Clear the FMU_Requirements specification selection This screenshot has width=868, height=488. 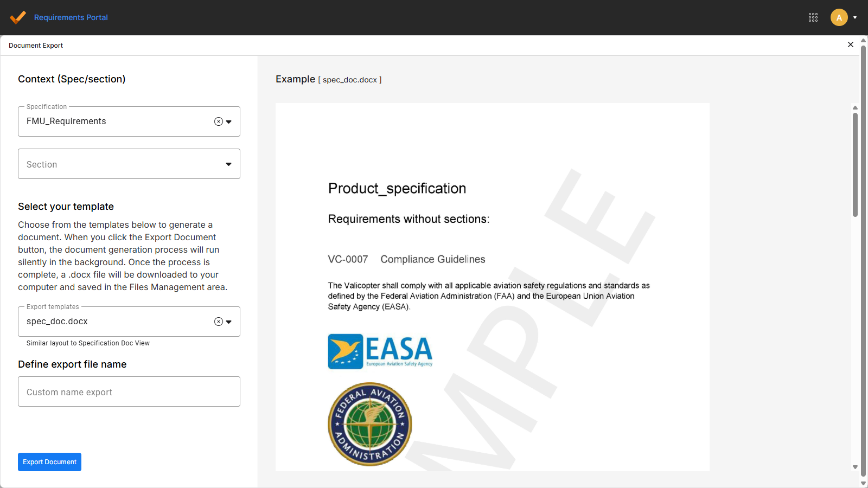click(x=218, y=121)
